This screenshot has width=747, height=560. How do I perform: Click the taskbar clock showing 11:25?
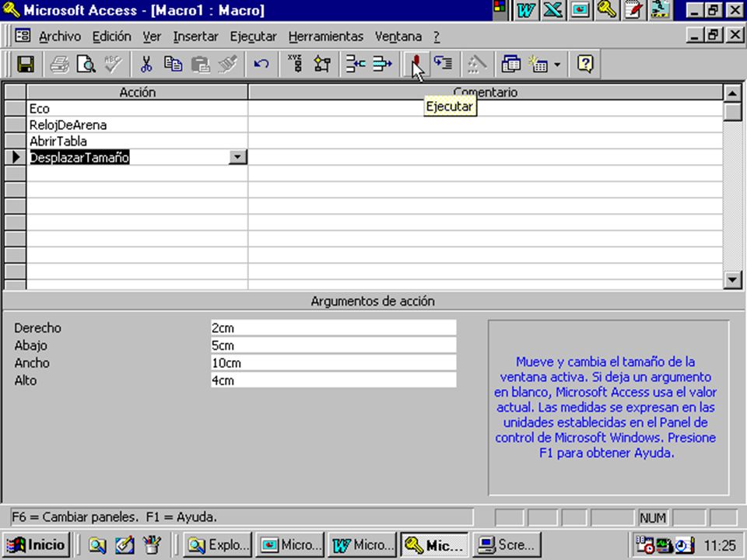click(720, 544)
